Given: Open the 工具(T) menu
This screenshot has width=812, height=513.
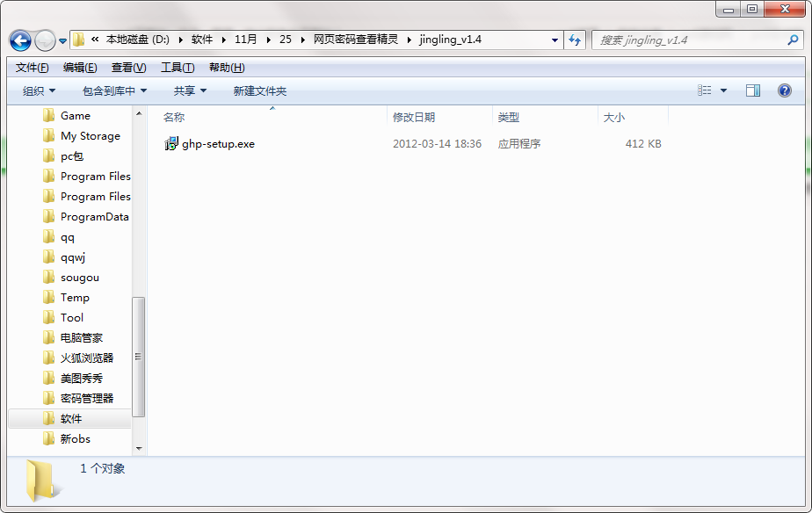Looking at the screenshot, I should [x=178, y=68].
